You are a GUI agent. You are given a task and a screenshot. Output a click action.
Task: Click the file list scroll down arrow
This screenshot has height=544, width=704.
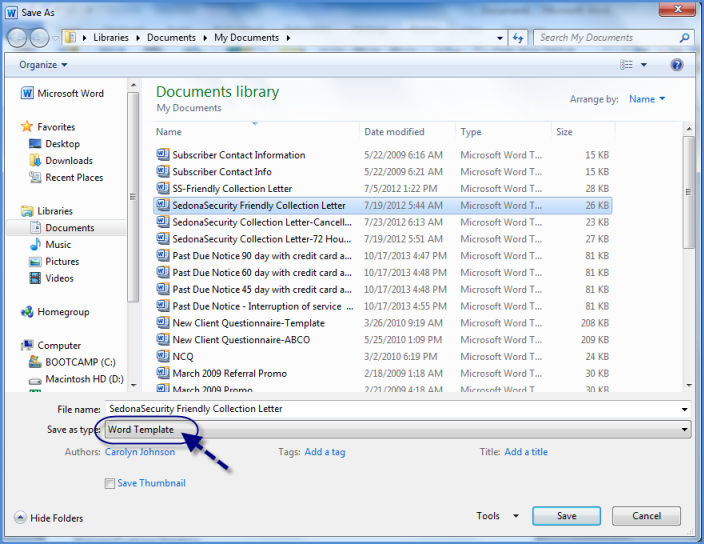688,385
